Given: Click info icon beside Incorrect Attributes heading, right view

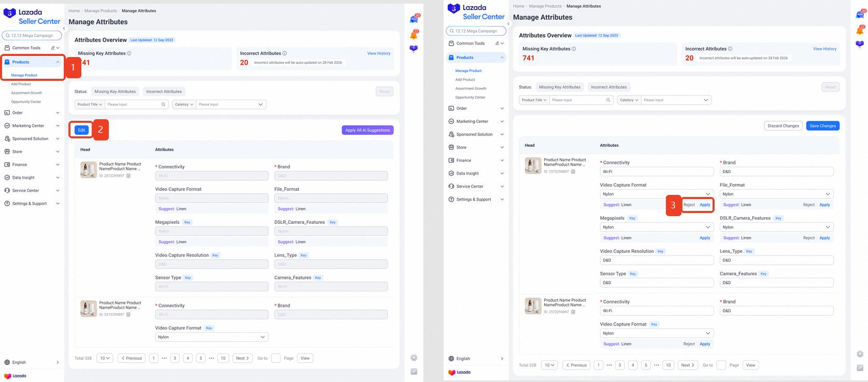Looking at the screenshot, I should (730, 49).
